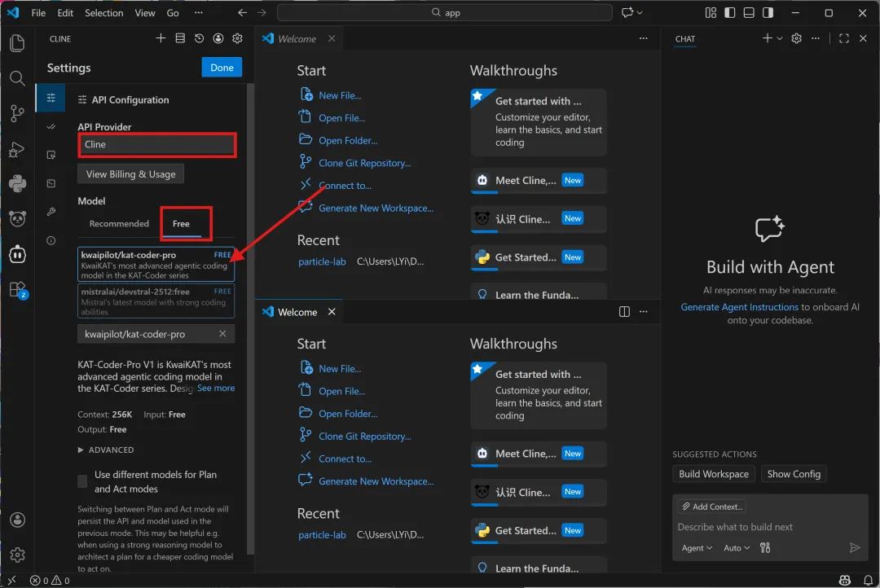Click Generate Agent Instructions link
The height and width of the screenshot is (588, 880).
point(739,307)
